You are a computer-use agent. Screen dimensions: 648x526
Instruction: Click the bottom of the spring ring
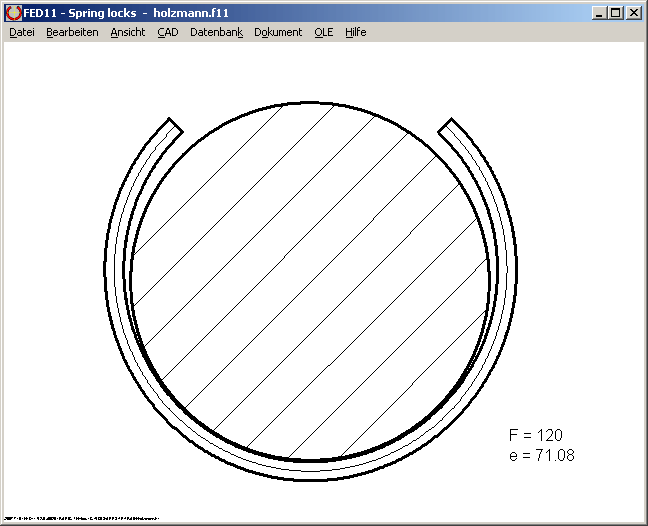click(310, 471)
